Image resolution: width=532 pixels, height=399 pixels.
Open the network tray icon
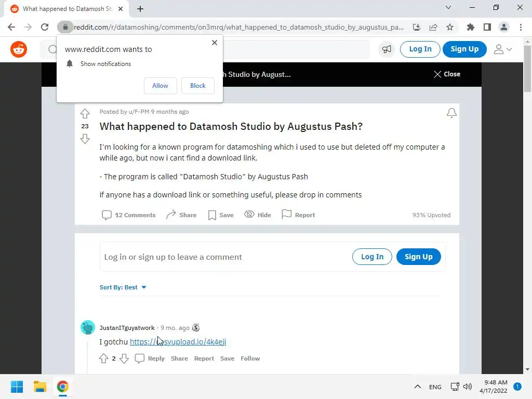pos(455,387)
